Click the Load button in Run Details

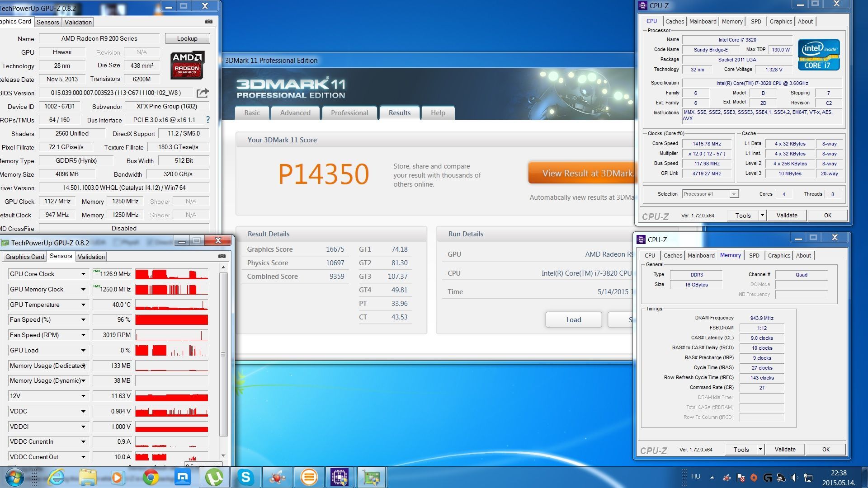coord(573,319)
